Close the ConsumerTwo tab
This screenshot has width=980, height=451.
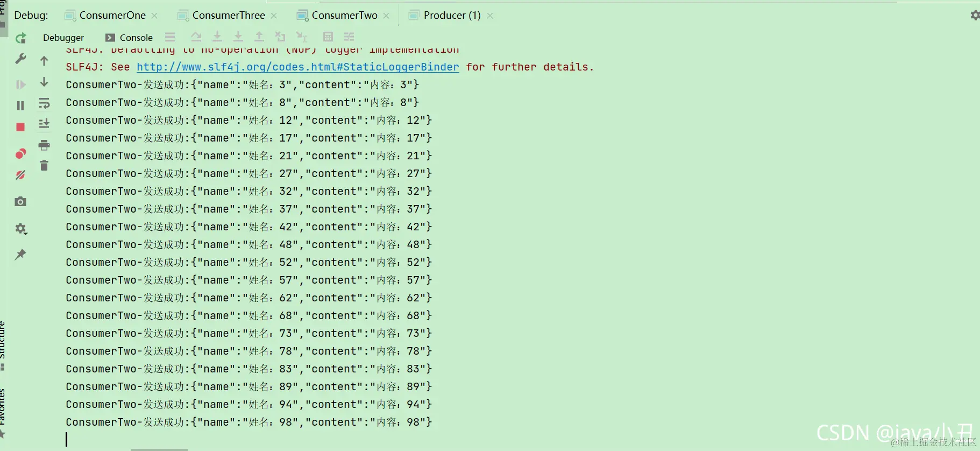coord(386,16)
